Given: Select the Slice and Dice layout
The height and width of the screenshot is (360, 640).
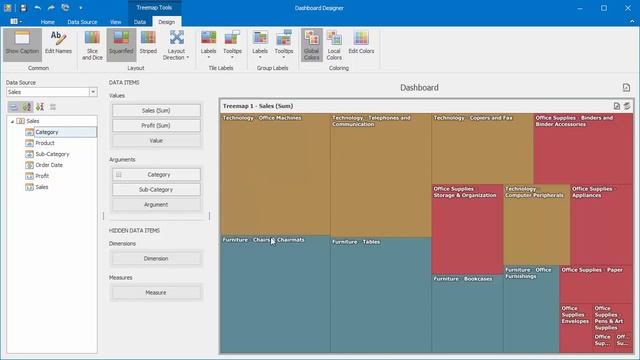Looking at the screenshot, I should point(92,45).
